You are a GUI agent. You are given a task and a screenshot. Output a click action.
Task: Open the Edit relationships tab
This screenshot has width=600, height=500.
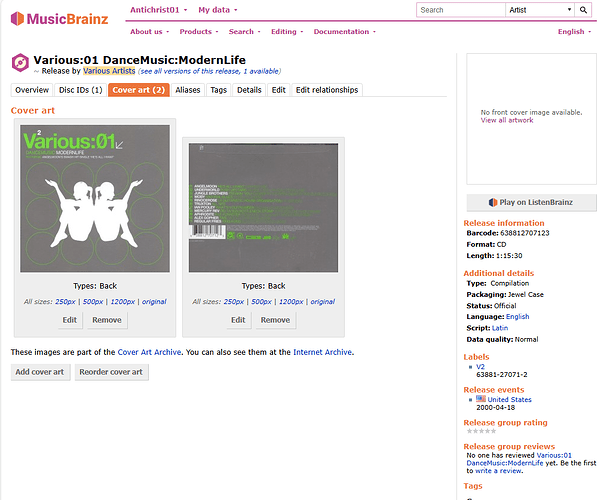(x=327, y=90)
